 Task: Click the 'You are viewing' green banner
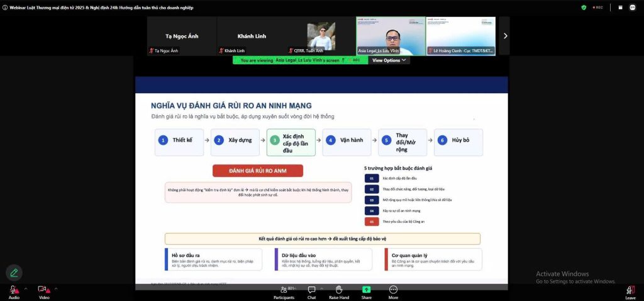click(300, 60)
